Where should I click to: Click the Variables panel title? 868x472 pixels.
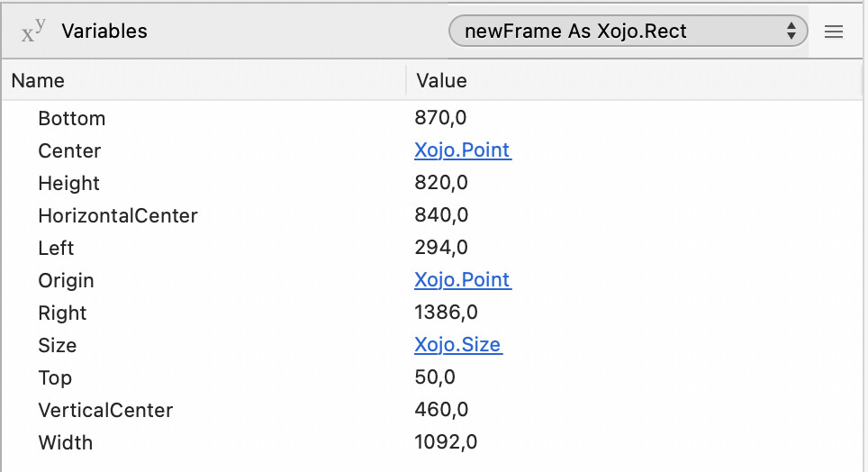[x=104, y=31]
